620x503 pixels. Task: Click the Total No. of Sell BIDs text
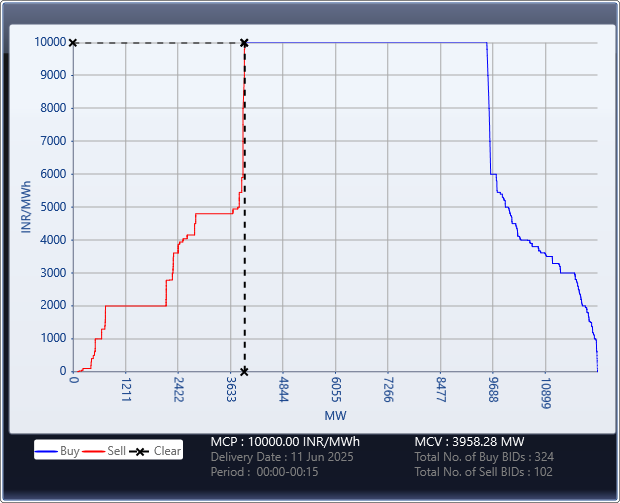point(484,472)
